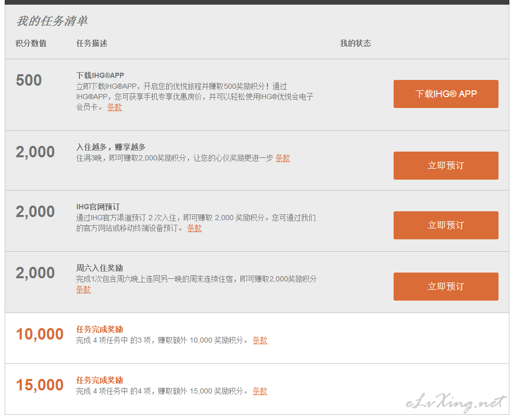Open 条款 link in 入住越多 task row

(283, 158)
